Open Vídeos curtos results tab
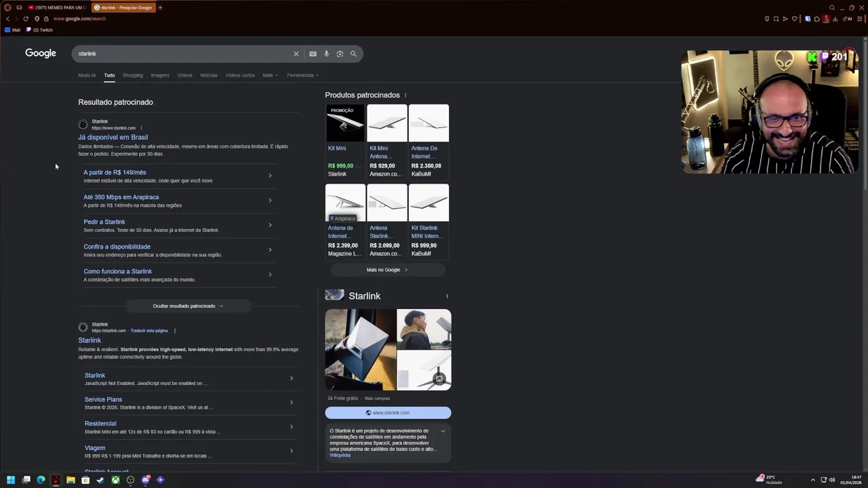The image size is (868, 488). click(x=240, y=75)
